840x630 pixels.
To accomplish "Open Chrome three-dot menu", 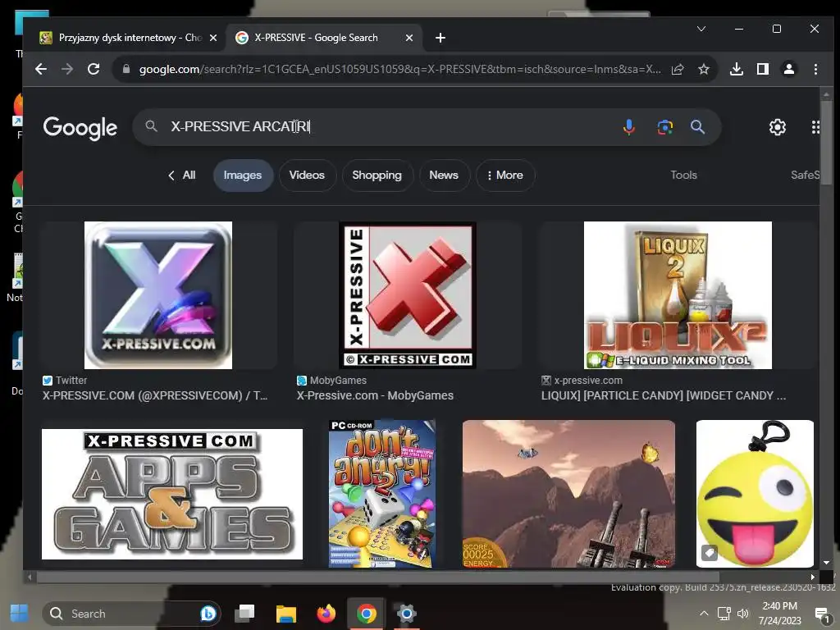I will pos(815,69).
